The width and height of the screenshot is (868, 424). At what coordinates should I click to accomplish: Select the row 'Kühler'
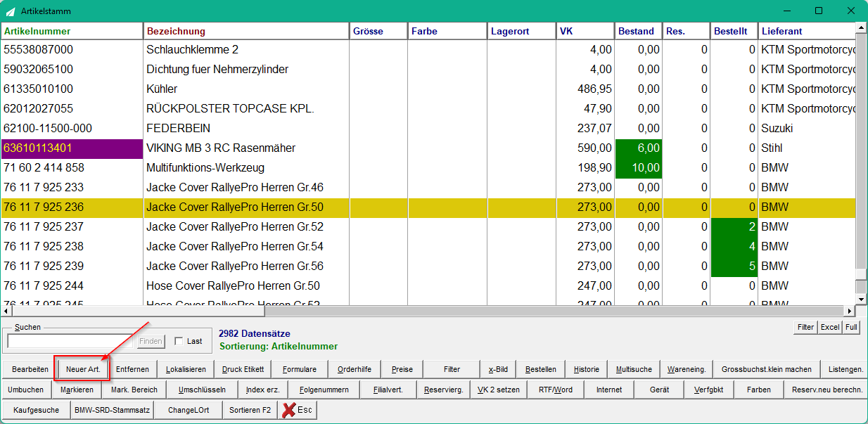pyautogui.click(x=428, y=89)
